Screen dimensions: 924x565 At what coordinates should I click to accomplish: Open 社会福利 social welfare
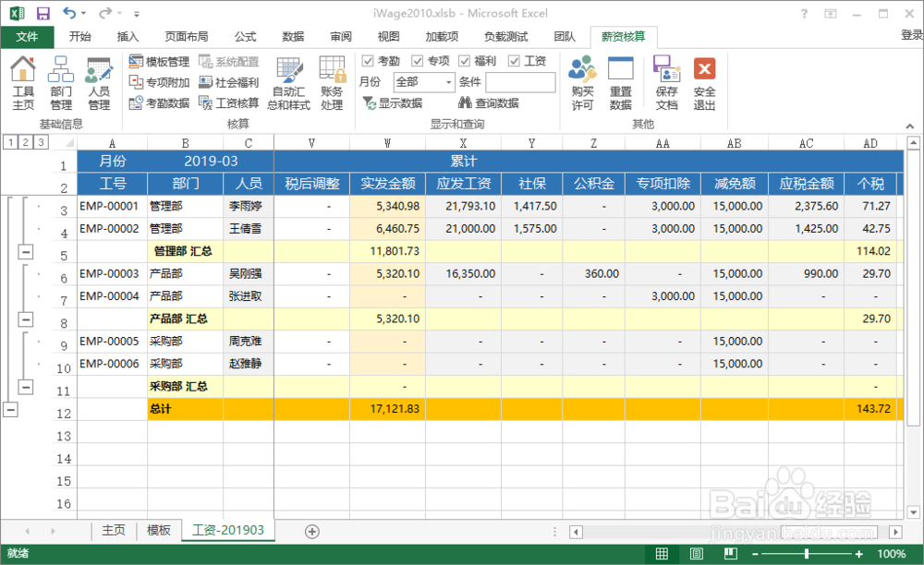click(x=229, y=82)
